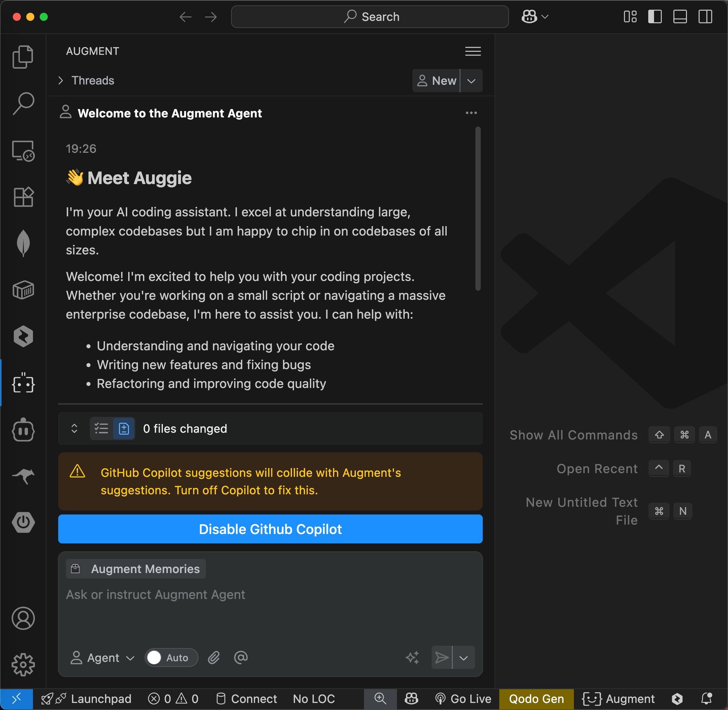Open problems: errors and warnings count
The height and width of the screenshot is (710, 728).
click(173, 699)
